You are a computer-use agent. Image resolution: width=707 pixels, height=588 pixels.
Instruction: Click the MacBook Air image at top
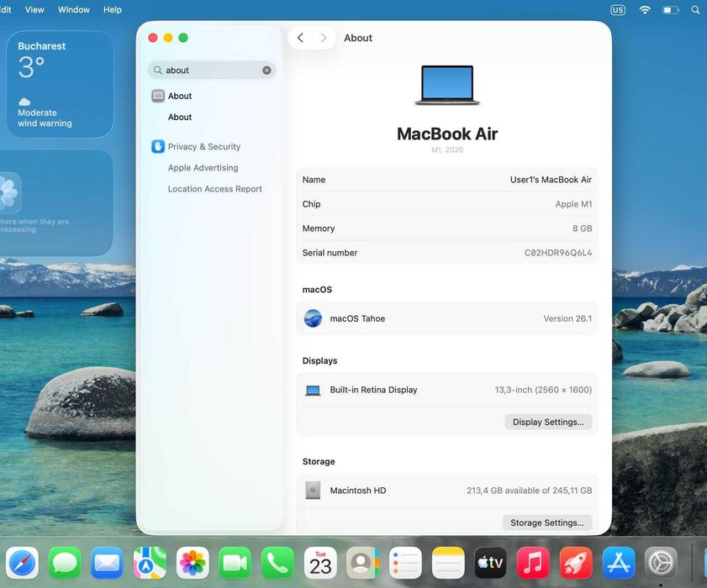[447, 85]
